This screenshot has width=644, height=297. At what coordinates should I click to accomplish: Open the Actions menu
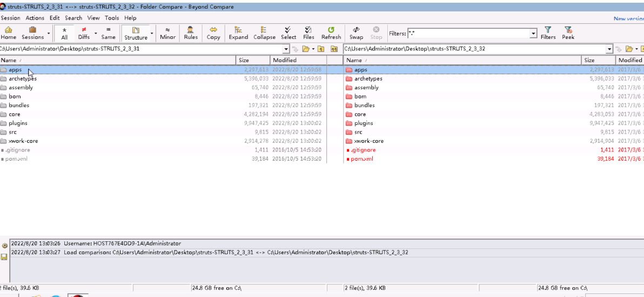(x=35, y=18)
